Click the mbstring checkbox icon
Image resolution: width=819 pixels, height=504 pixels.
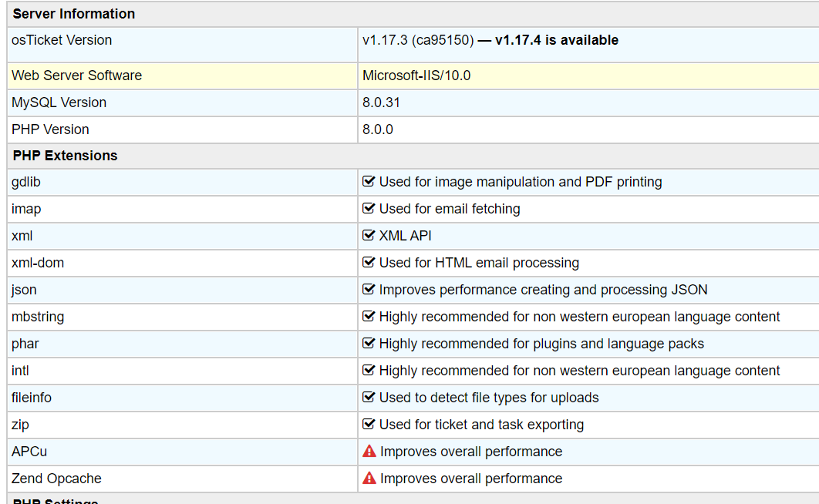tap(369, 317)
